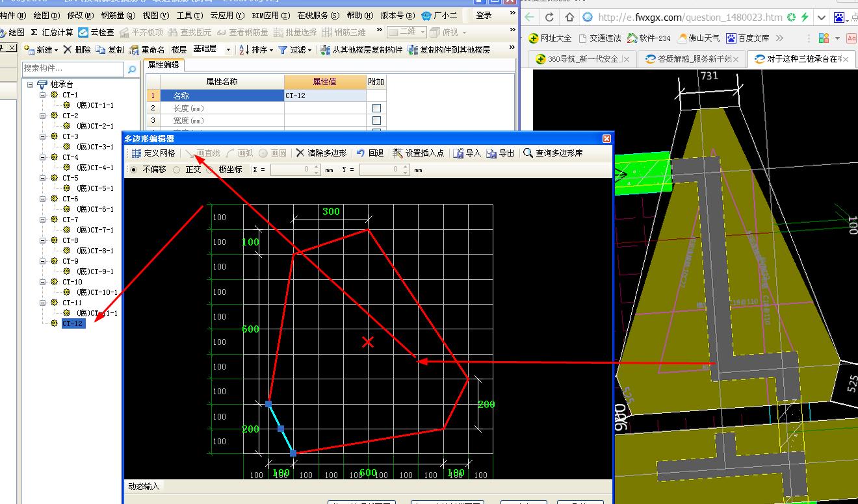Open the 钢筋量(Q) menu
Image resolution: width=858 pixels, height=504 pixels.
(x=119, y=15)
